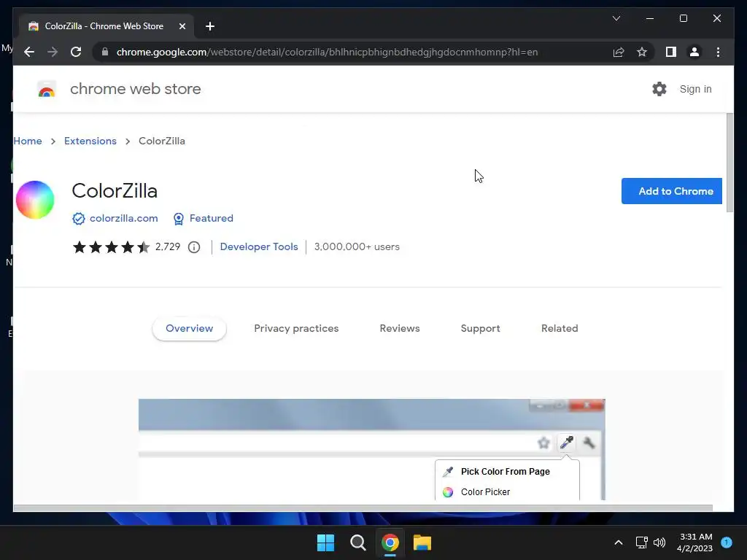
Task: Go to Home breadcrumb
Action: click(x=28, y=141)
